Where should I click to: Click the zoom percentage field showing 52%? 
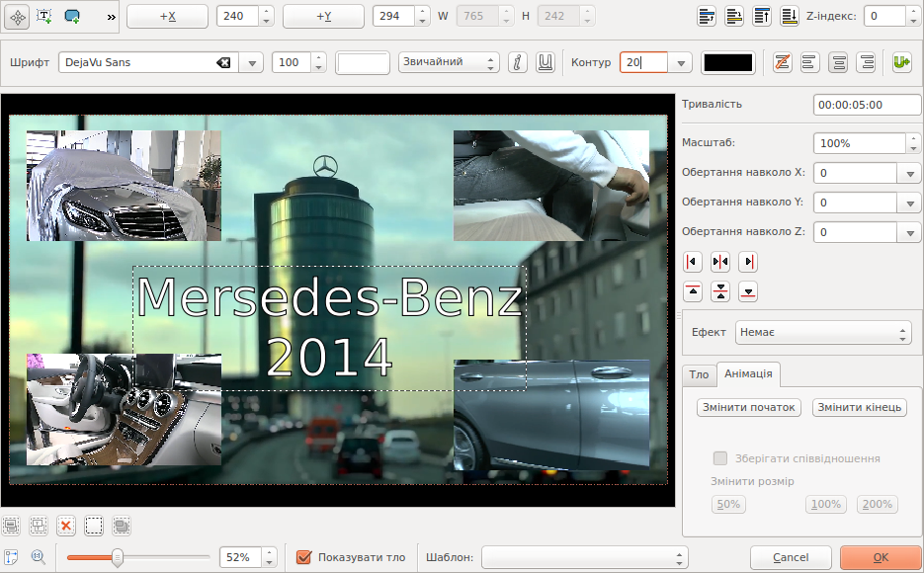coord(240,557)
